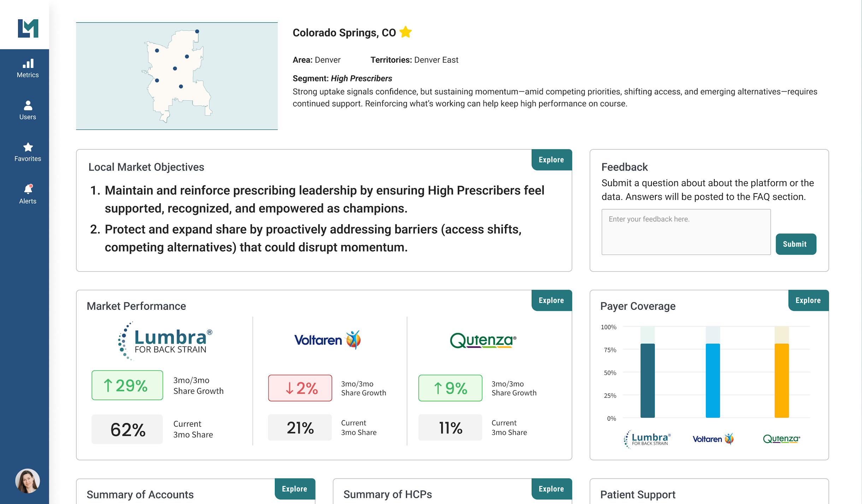Explore the Local Market Objectives card
Viewport: 862px width, 504px height.
pyautogui.click(x=551, y=160)
